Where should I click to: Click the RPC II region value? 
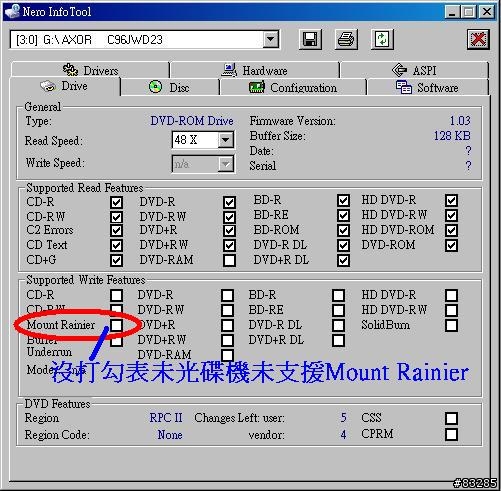pyautogui.click(x=166, y=418)
